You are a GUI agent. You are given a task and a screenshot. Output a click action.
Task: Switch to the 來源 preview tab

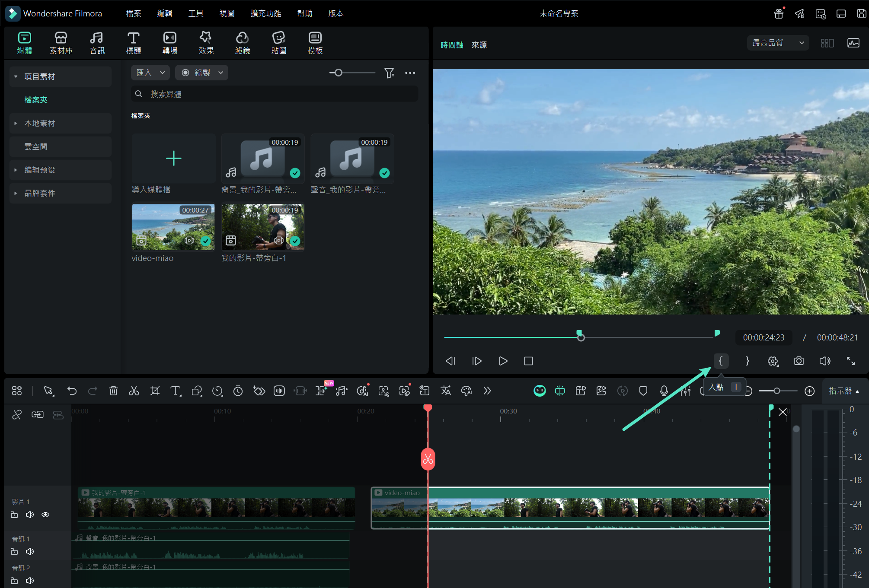(x=479, y=45)
